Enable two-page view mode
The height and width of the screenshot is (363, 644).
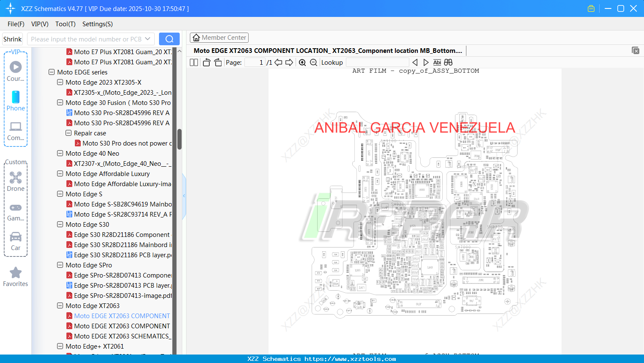193,62
